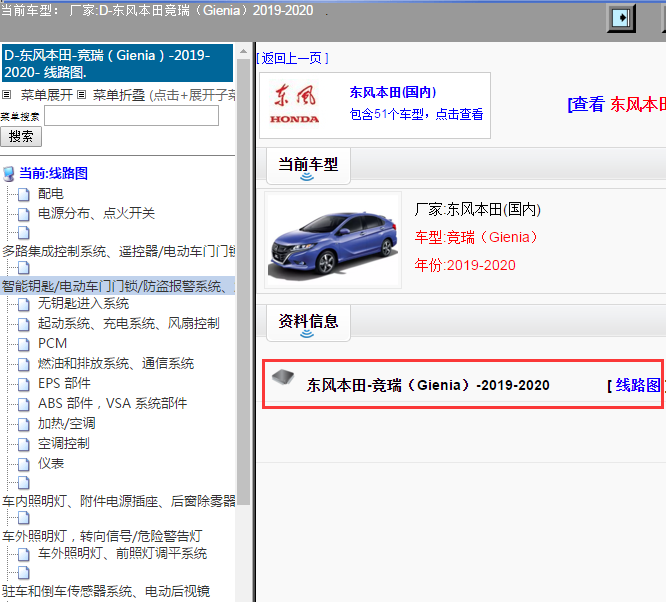Click the page icon above 多路集成控制系统
Screen dimensions: 666x602
(x=24, y=232)
